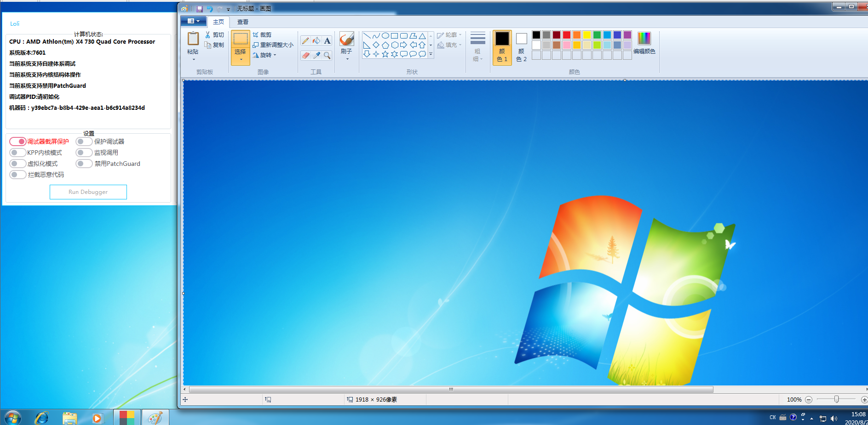Screen dimensions: 868x425
Task: Click the Brushes icon
Action: click(347, 39)
